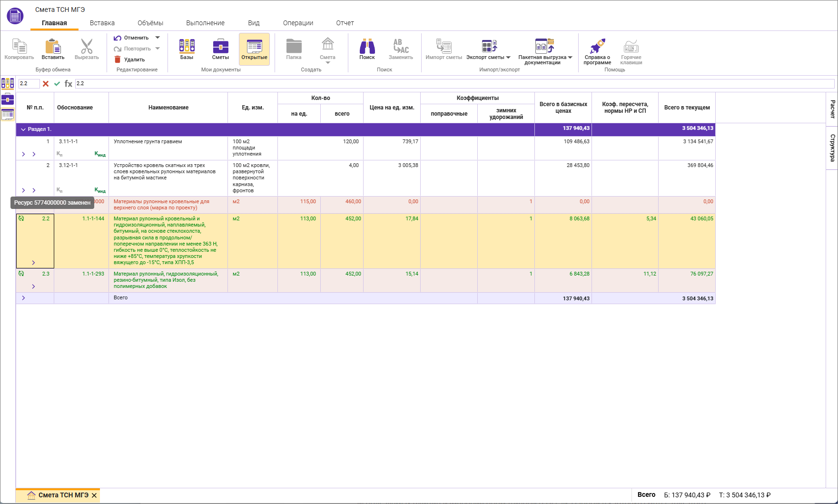Image resolution: width=838 pixels, height=504 pixels.
Task: Switch to the Вставка ribbon tab
Action: tap(102, 23)
